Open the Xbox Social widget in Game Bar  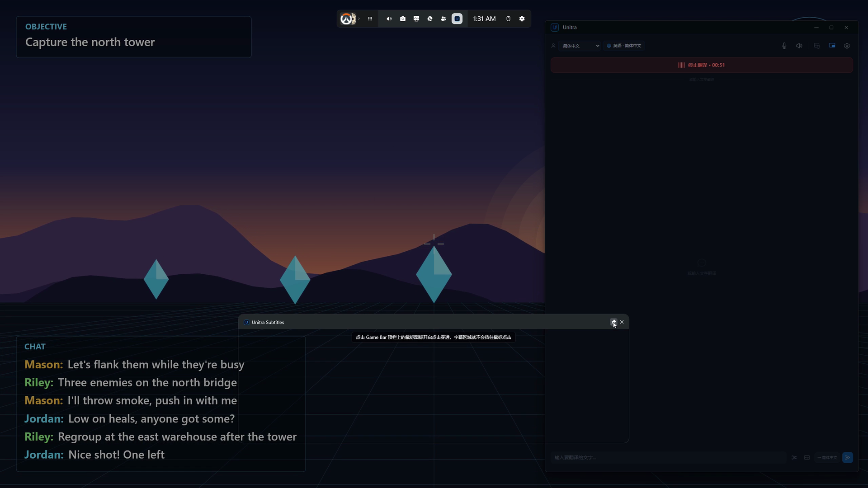pyautogui.click(x=443, y=19)
